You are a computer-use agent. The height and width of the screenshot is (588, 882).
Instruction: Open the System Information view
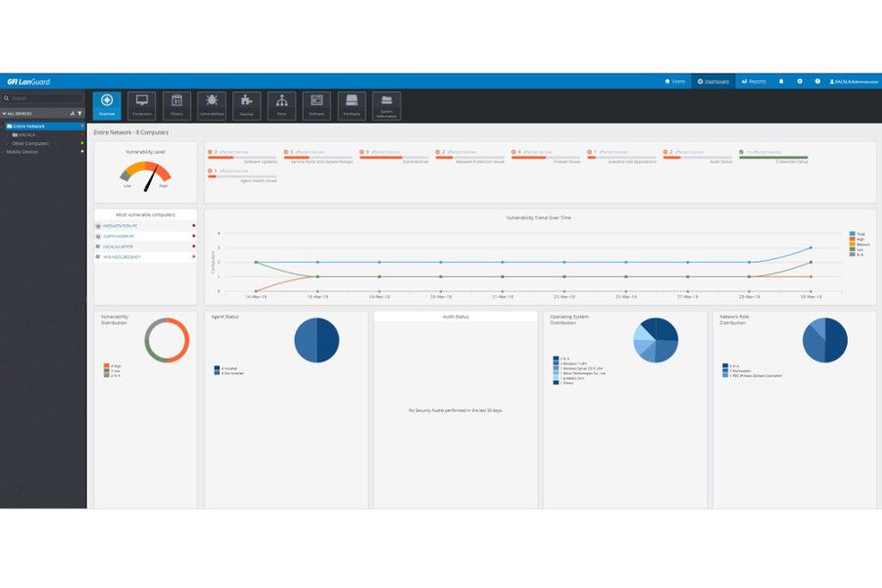(x=386, y=106)
